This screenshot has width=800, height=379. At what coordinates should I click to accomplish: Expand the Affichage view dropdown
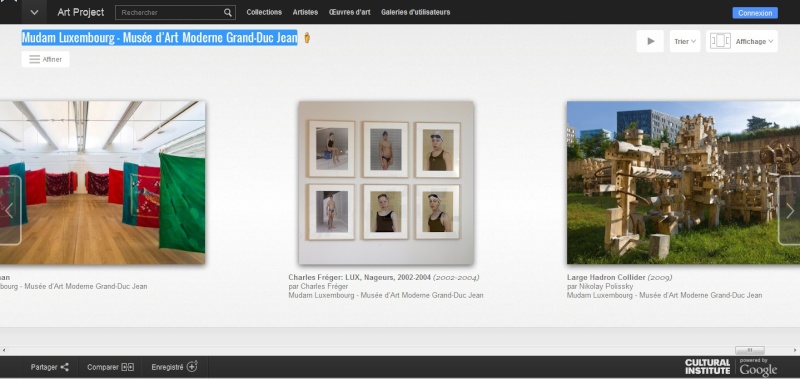(742, 41)
